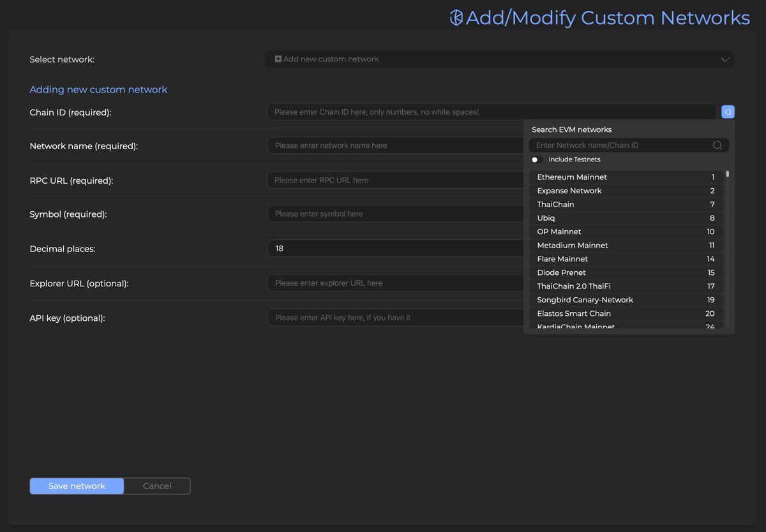
Task: Click the EVM networks list scrollbar
Action: click(727, 174)
